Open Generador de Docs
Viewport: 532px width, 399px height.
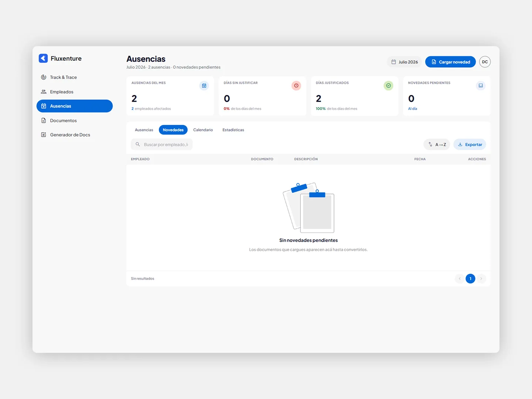pyautogui.click(x=75, y=135)
